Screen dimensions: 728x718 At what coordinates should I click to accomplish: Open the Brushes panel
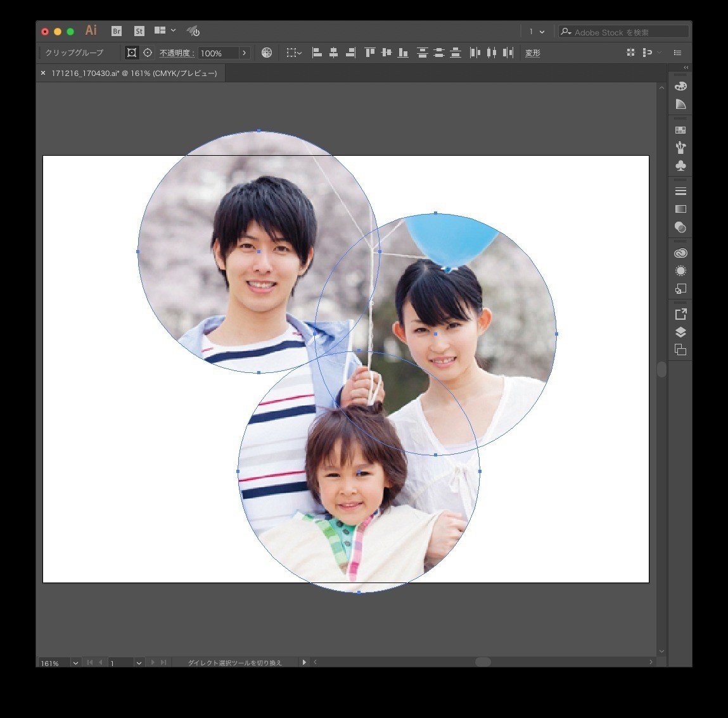point(680,148)
